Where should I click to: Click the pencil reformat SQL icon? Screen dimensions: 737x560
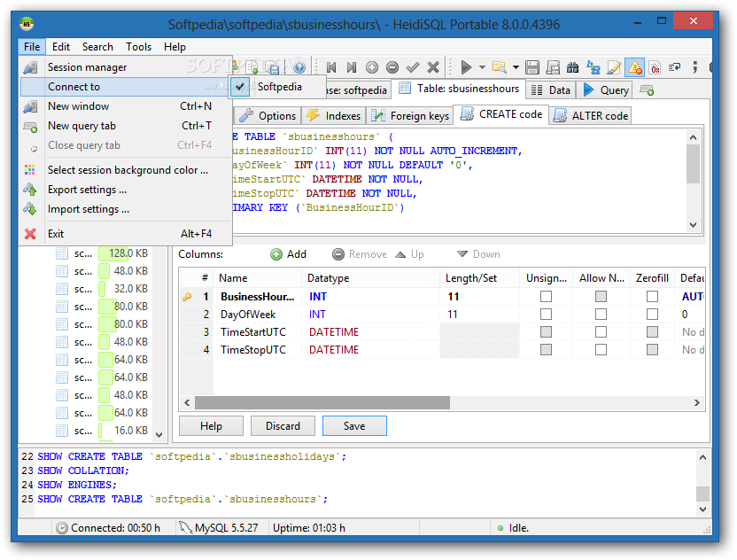click(x=614, y=67)
